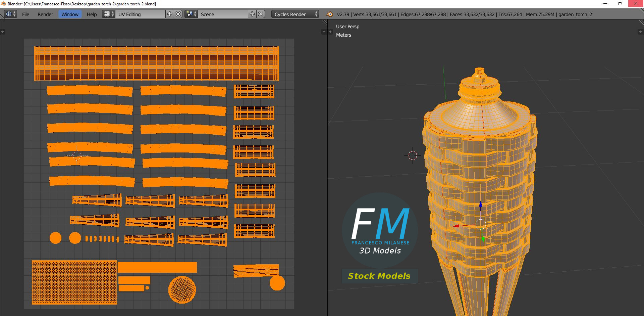The image size is (644, 316).
Task: Open the Render menu
Action: coord(45,14)
